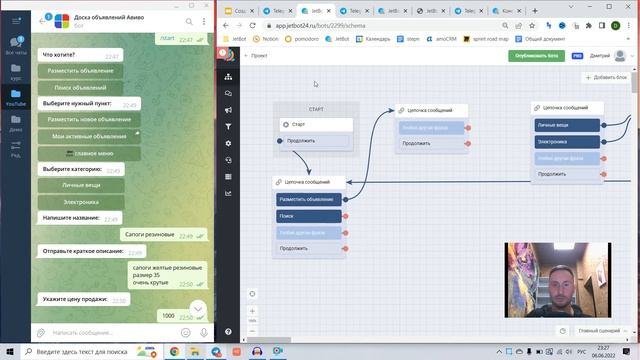Click the scroll-to-bottom arrow button in Telegram chat
The image size is (640, 360).
[198, 309]
